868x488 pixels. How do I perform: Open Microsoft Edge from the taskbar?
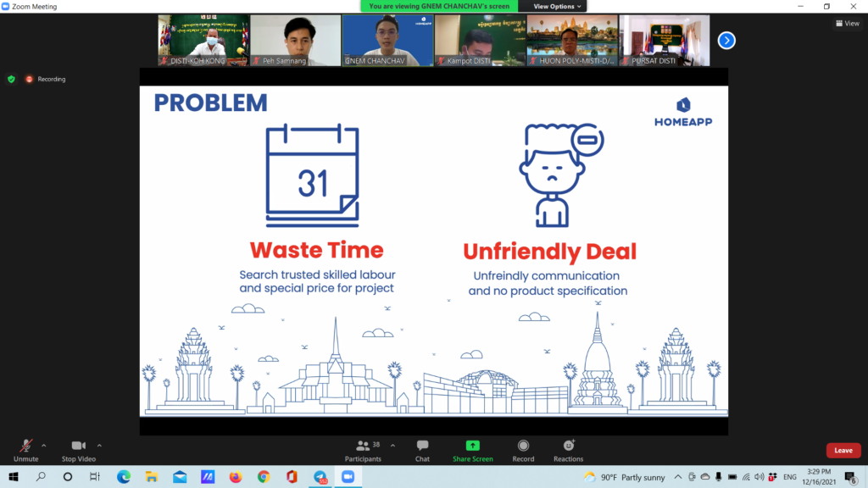[x=123, y=477]
